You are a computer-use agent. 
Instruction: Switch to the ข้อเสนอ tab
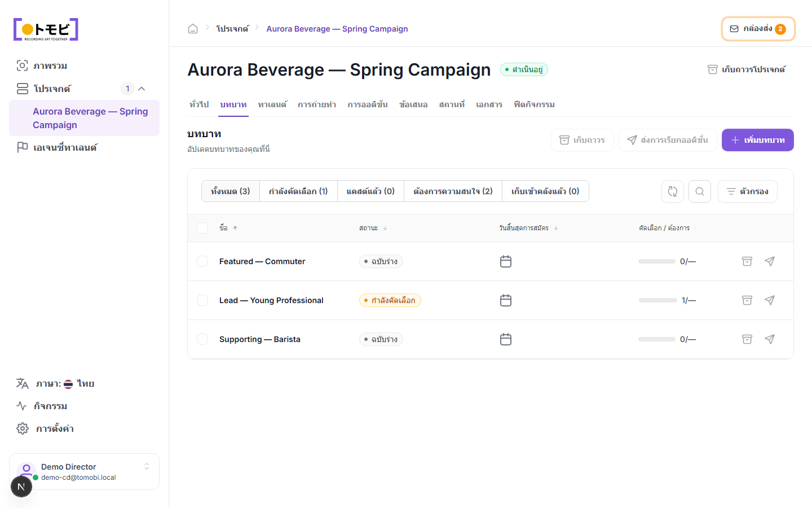click(413, 104)
